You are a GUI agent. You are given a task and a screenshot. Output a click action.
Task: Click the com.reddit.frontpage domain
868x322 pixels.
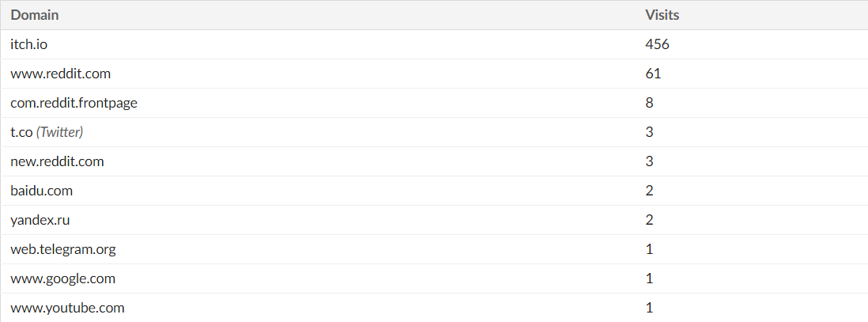pos(74,103)
